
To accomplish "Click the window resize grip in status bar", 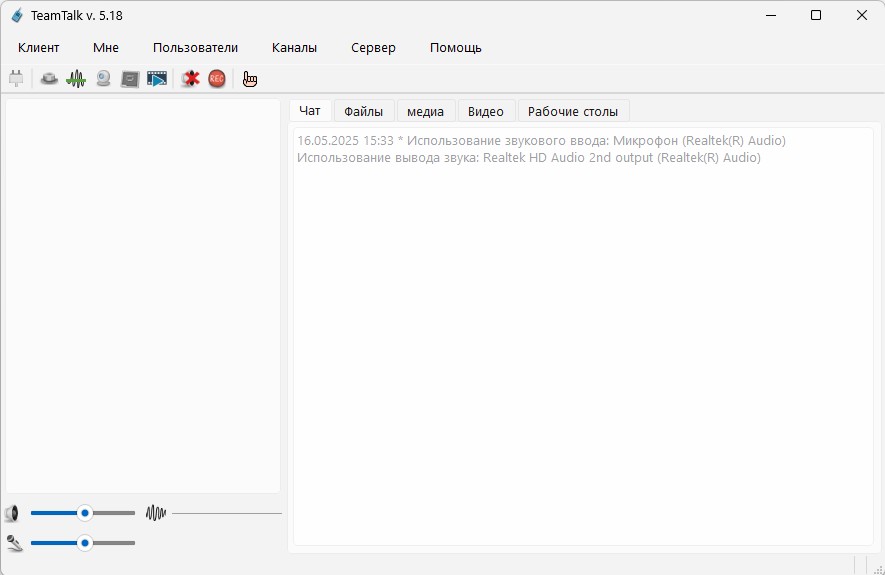I will (x=878, y=568).
